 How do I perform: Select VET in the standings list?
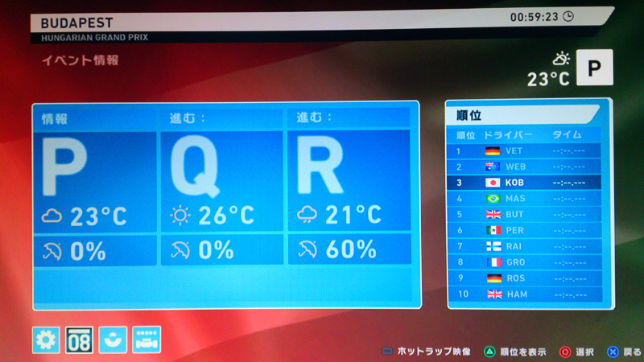[x=524, y=150]
